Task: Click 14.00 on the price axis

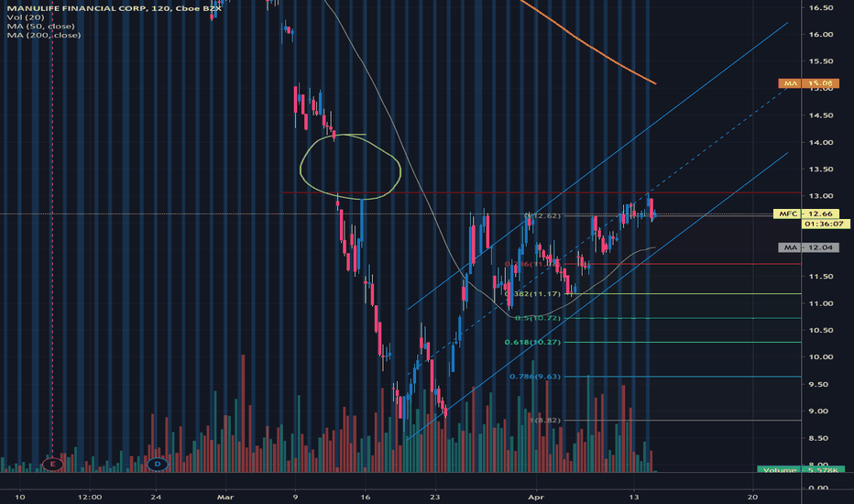Action: (821, 142)
